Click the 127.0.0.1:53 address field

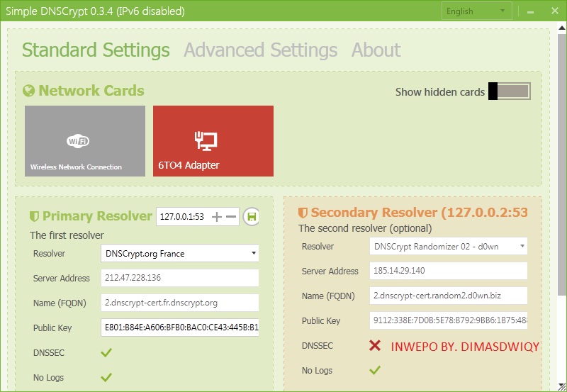coord(183,217)
